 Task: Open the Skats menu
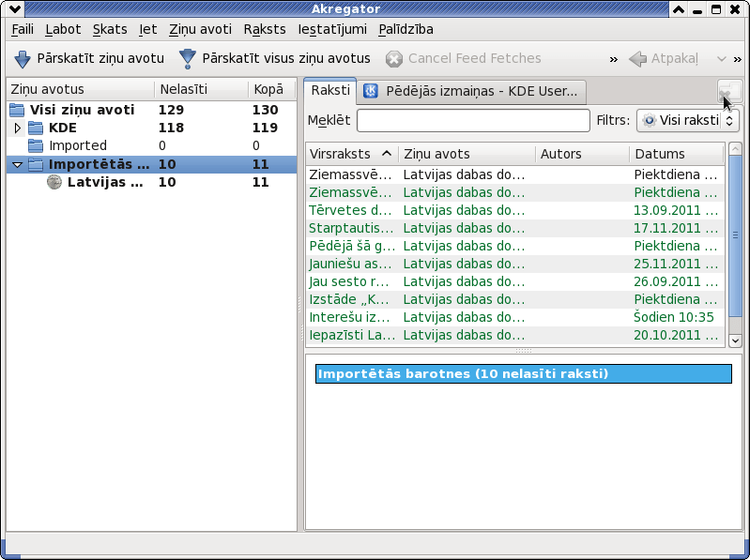[110, 30]
